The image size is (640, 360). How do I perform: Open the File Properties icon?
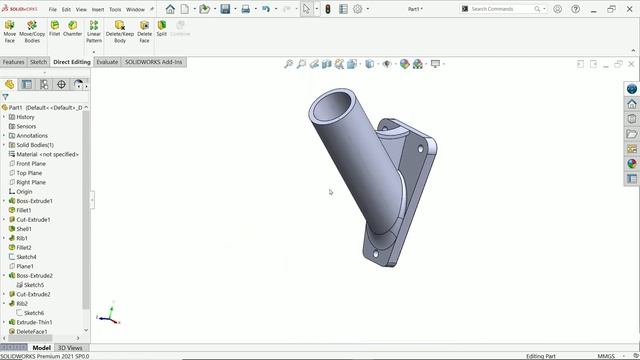[x=343, y=9]
